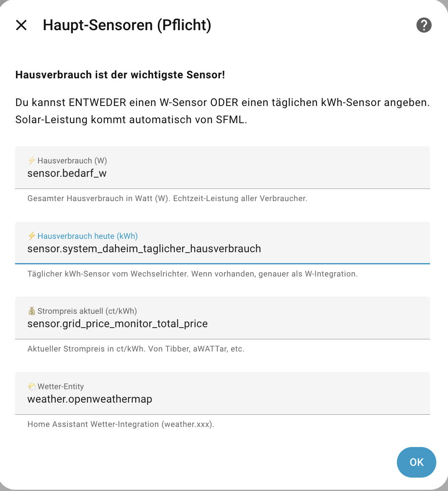This screenshot has width=448, height=491.
Task: Click helper text about Täglicher kWh-Sensor vom Wechselrichter
Action: tap(193, 274)
